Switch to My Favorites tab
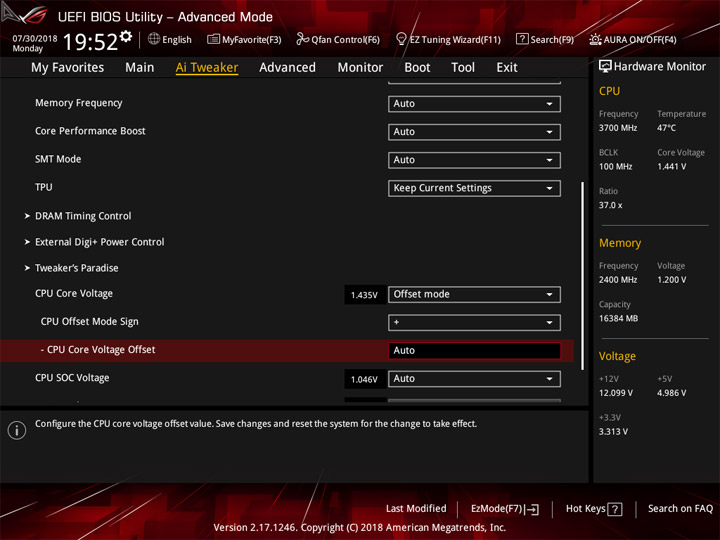720x540 pixels. point(68,68)
